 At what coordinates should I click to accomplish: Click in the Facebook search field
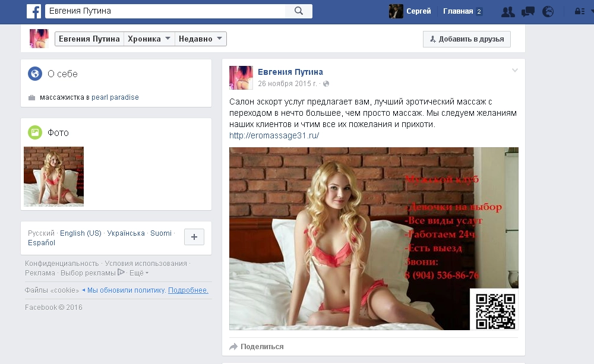[x=165, y=11]
